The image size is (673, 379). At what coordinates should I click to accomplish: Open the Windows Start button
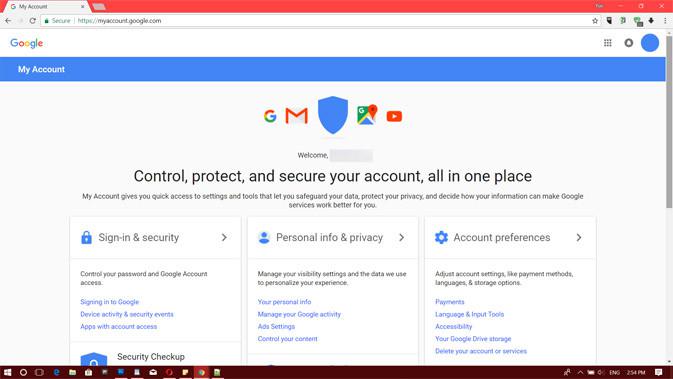[x=7, y=372]
